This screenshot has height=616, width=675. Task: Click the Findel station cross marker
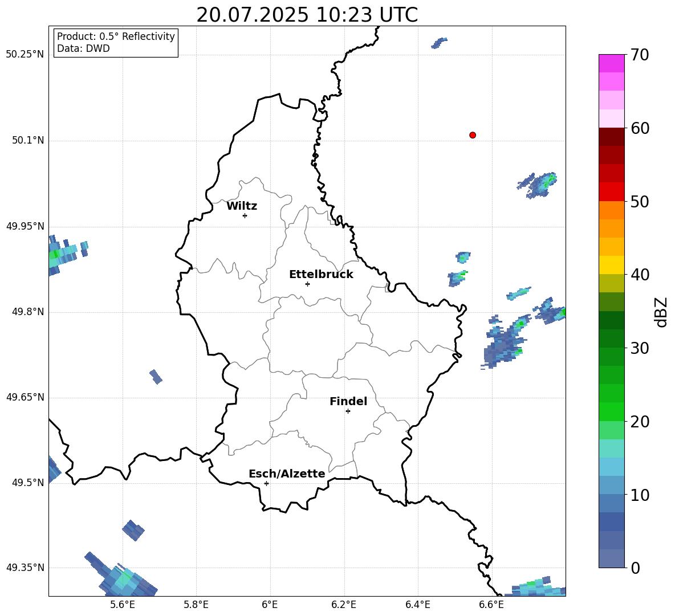coord(348,411)
